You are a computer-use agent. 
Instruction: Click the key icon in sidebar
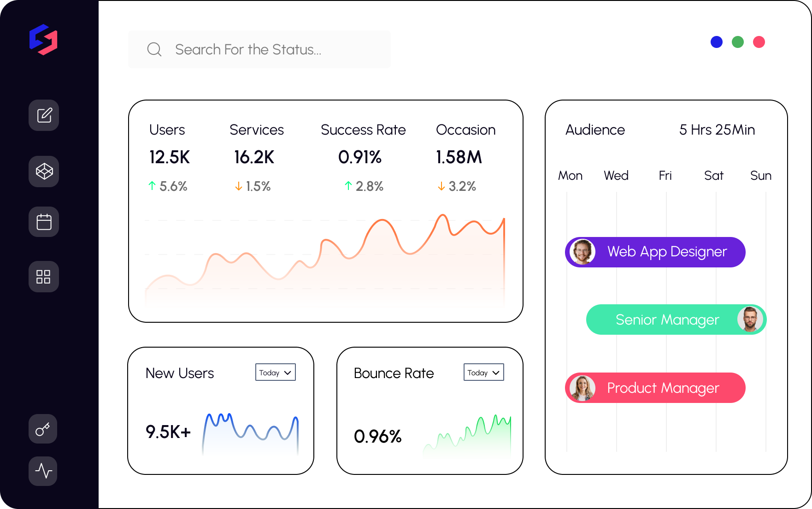click(43, 429)
